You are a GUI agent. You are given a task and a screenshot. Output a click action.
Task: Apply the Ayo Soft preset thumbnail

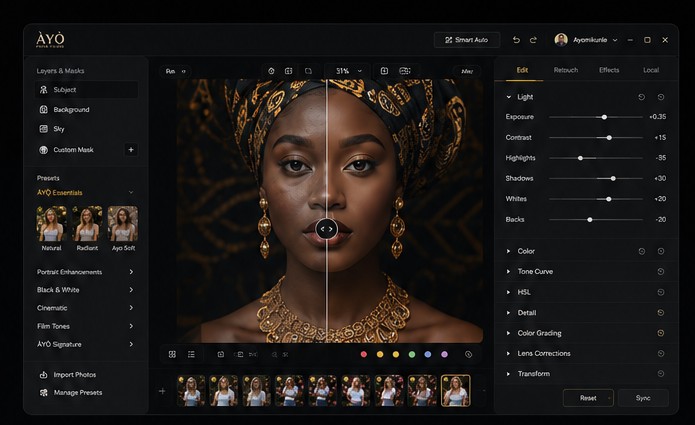coord(123,223)
